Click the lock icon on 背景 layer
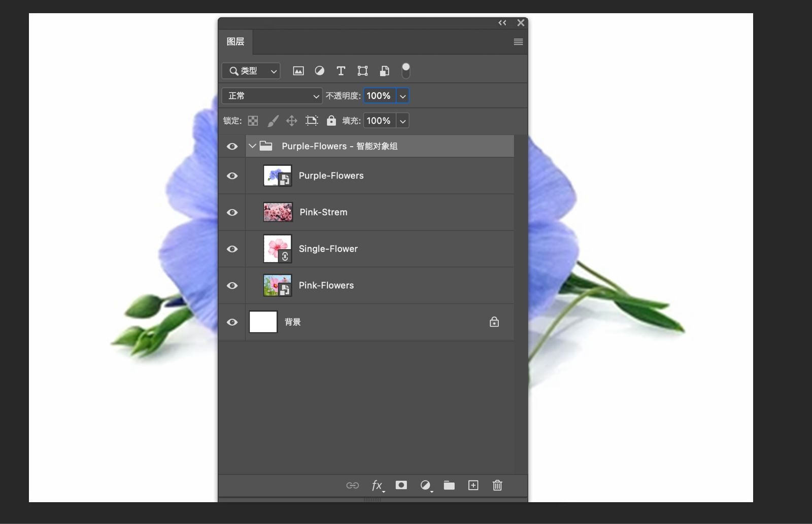812x524 pixels. point(494,322)
